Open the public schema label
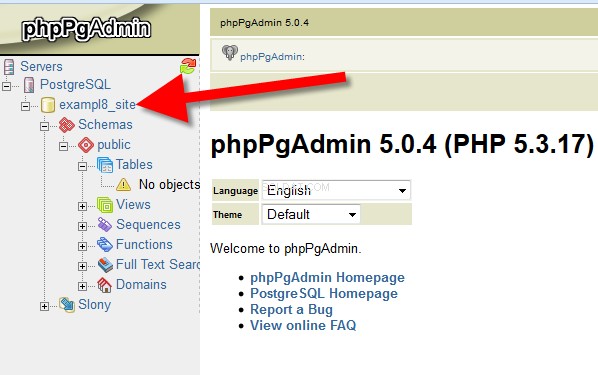The image size is (598, 375). point(114,145)
